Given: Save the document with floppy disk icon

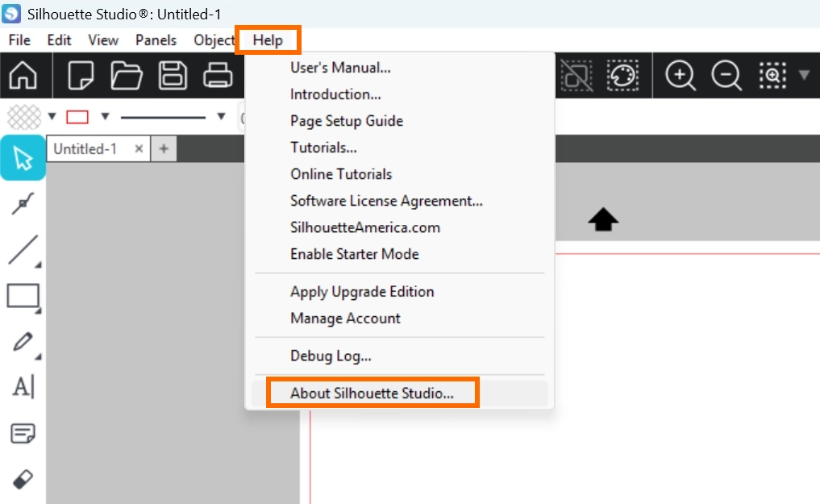Looking at the screenshot, I should tap(173, 76).
